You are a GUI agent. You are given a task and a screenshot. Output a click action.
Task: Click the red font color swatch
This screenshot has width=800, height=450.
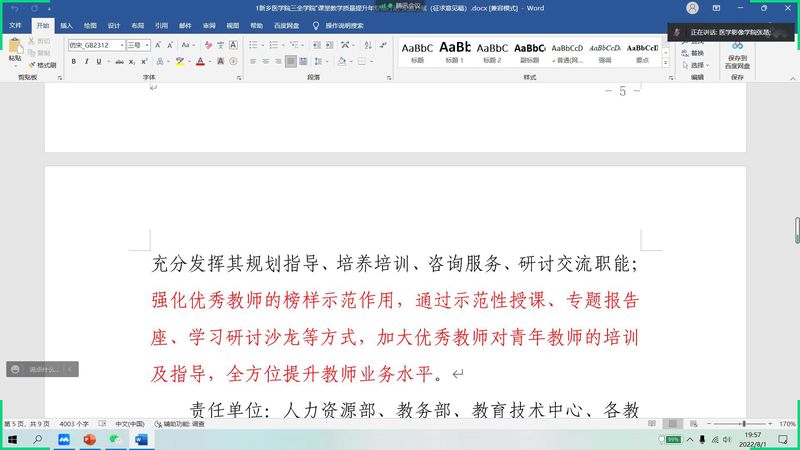[200, 61]
